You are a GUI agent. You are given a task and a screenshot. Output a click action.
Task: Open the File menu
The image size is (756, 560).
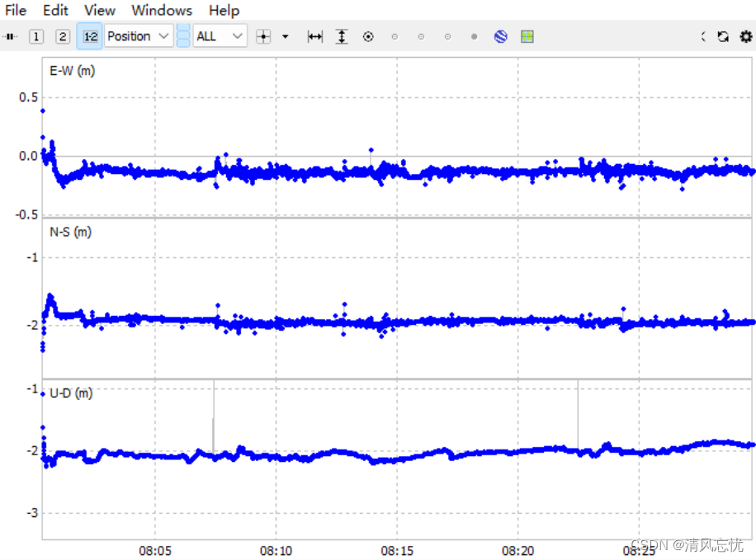pos(16,10)
